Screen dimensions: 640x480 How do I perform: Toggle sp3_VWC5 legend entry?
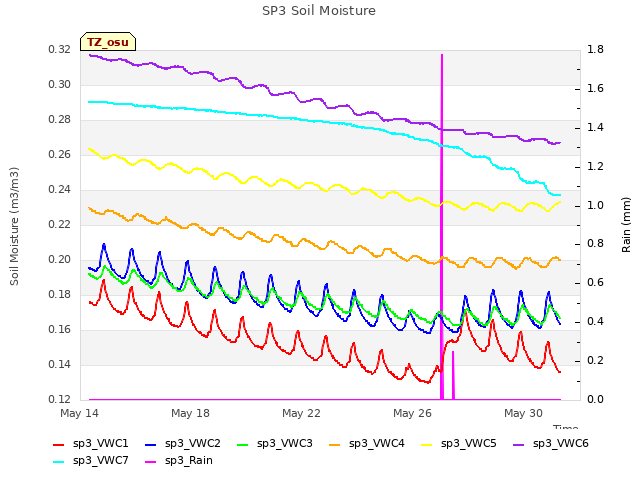[x=459, y=443]
